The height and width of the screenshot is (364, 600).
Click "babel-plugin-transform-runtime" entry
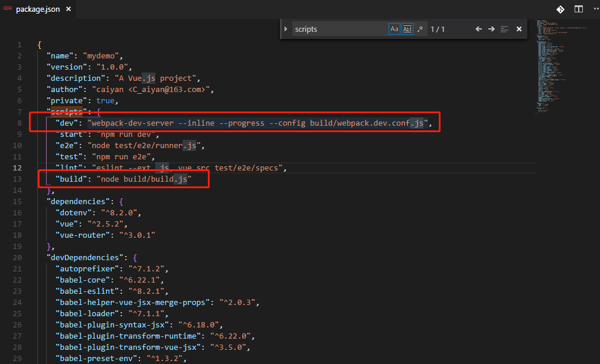tap(128, 336)
